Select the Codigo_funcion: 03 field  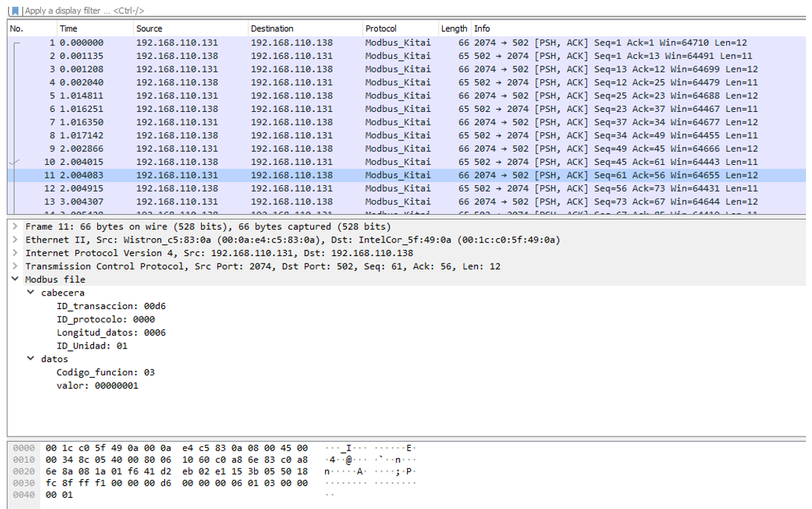[x=105, y=372]
